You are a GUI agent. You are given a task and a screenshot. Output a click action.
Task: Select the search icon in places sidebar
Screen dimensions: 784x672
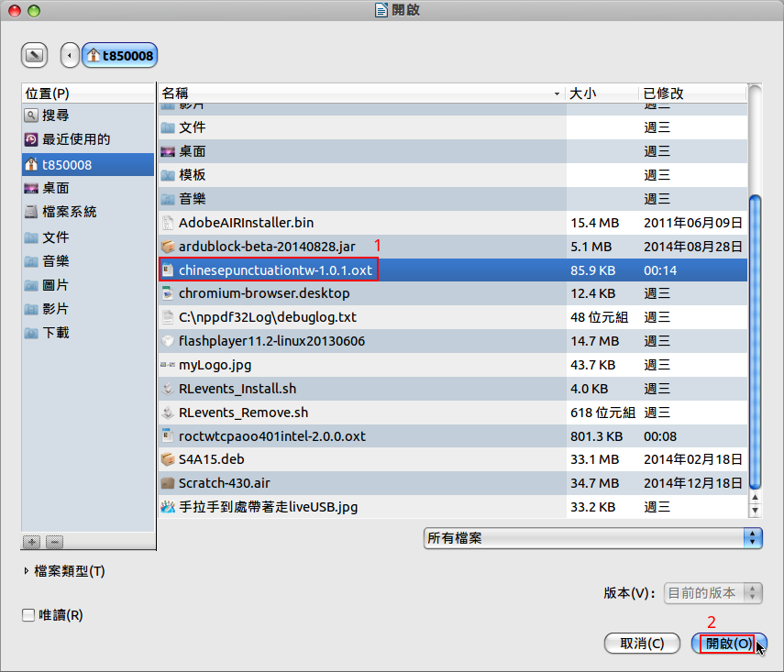click(x=32, y=116)
